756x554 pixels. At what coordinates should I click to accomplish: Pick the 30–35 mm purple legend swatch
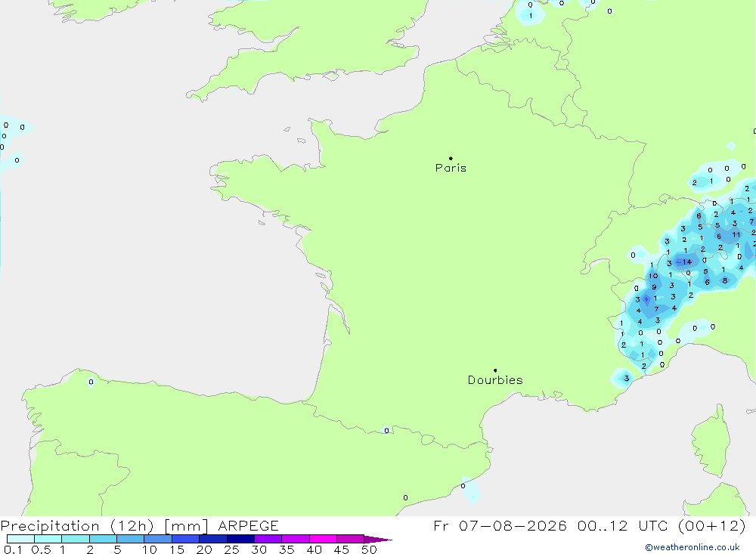[x=268, y=539]
